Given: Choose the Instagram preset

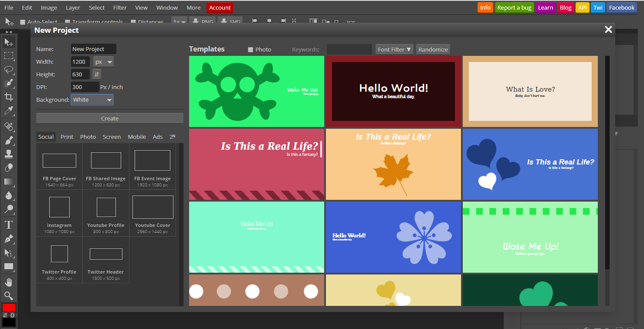Looking at the screenshot, I should [59, 213].
